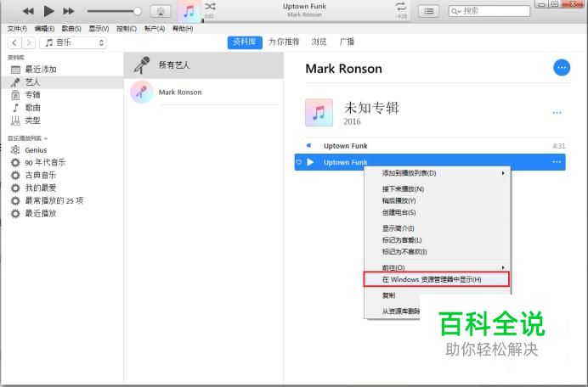This screenshot has height=387, width=588.
Task: Choose 创建电台(S) from context menu
Action: click(x=438, y=212)
